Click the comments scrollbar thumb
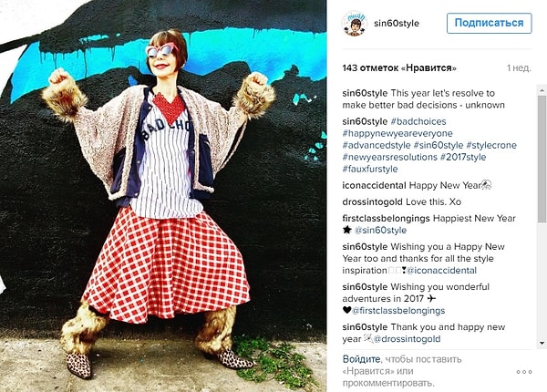547x392 pixels. pyautogui.click(x=542, y=158)
